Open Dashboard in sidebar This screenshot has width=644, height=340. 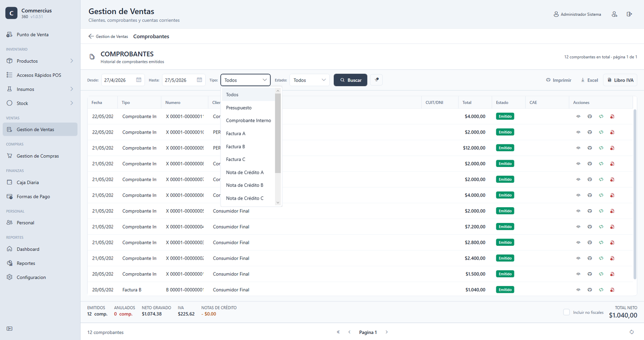40,249
